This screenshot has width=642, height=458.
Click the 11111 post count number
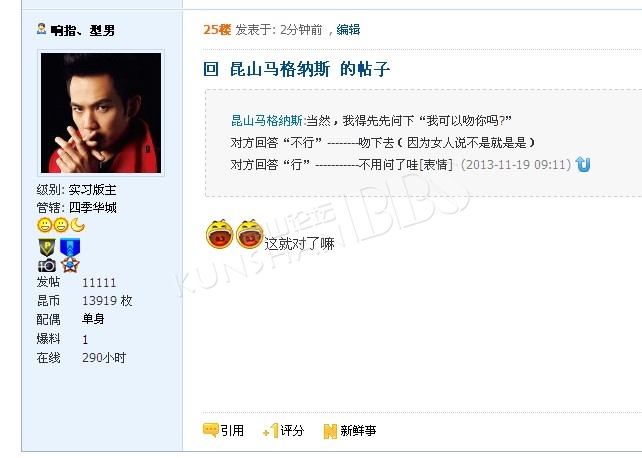(x=99, y=282)
